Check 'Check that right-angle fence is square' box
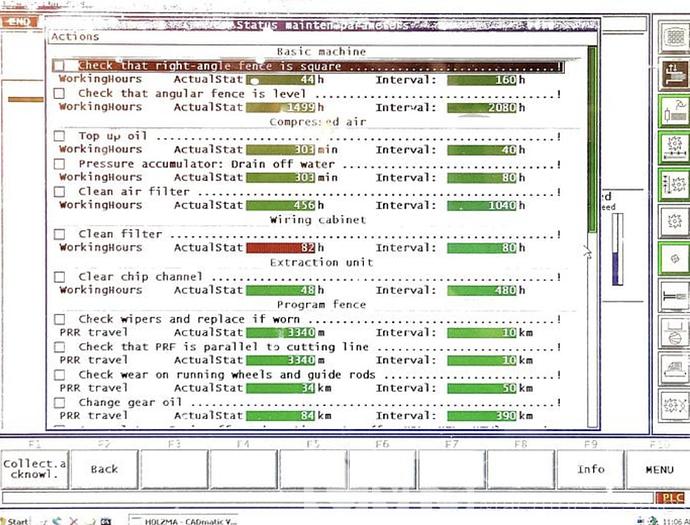The image size is (690, 525). [59, 66]
